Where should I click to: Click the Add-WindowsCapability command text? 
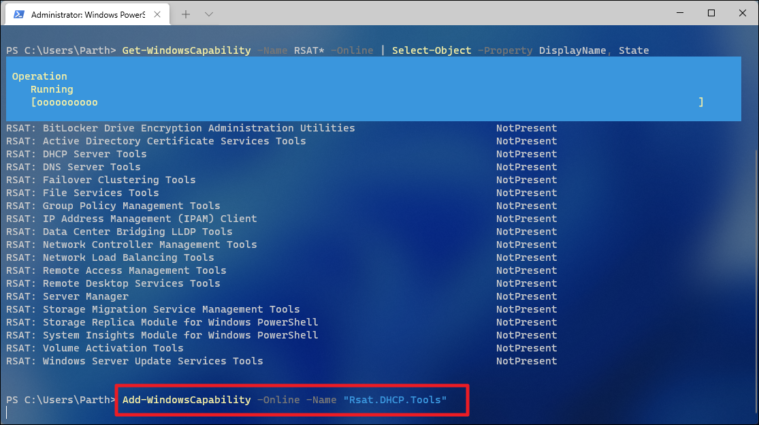[x=186, y=400]
